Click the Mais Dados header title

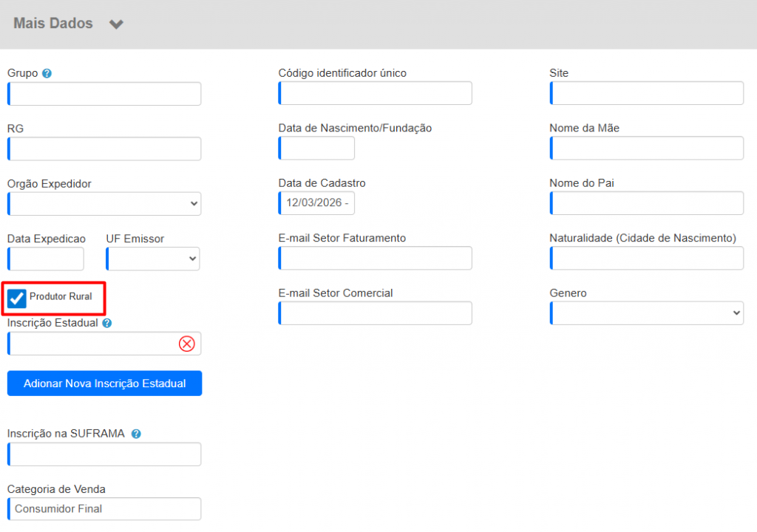pos(53,24)
